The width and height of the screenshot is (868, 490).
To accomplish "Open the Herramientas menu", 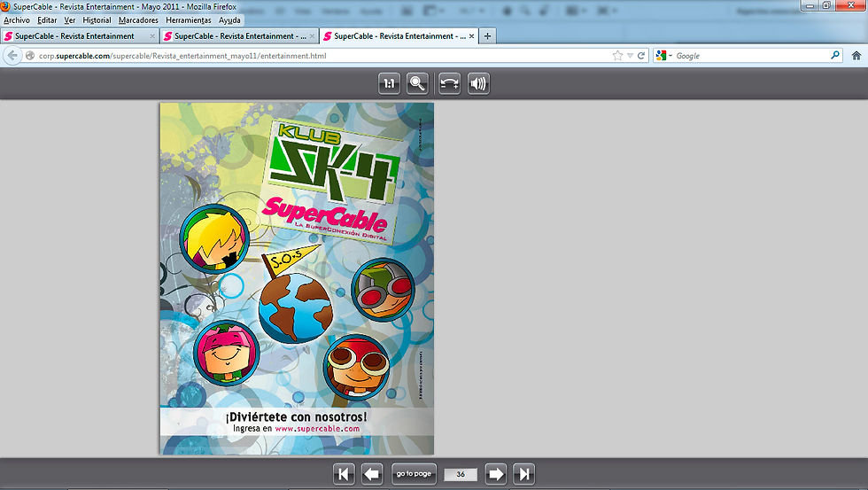I will (x=188, y=19).
